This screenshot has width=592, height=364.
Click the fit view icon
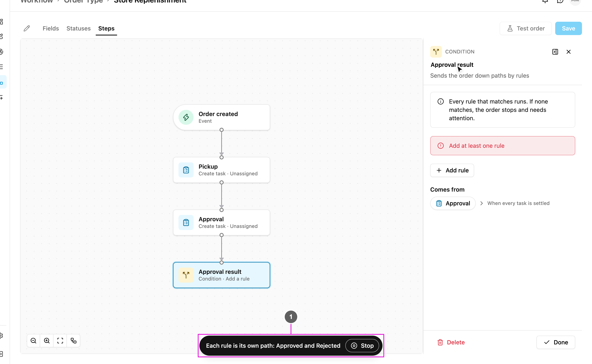[60, 341]
